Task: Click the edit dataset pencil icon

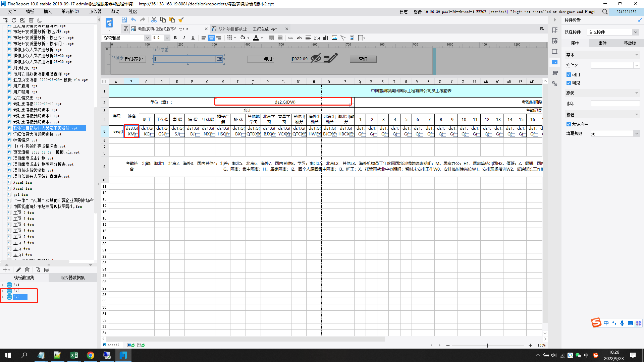Action: click(x=18, y=270)
